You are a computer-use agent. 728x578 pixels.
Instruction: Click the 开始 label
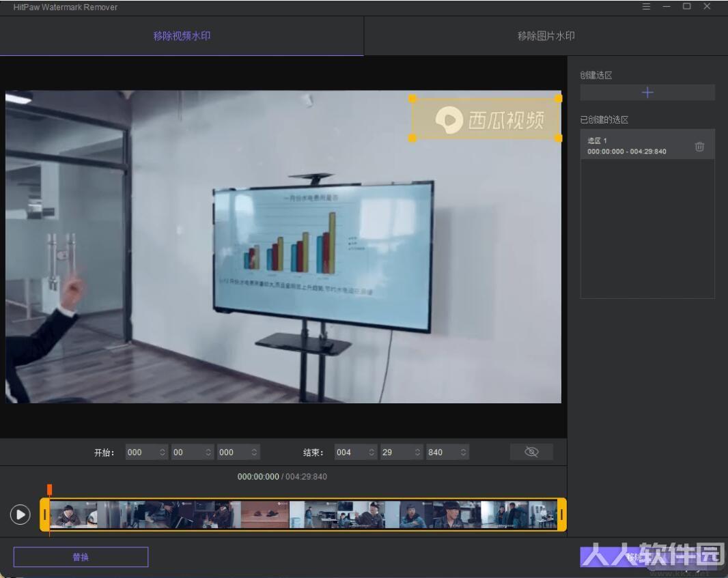pyautogui.click(x=104, y=452)
